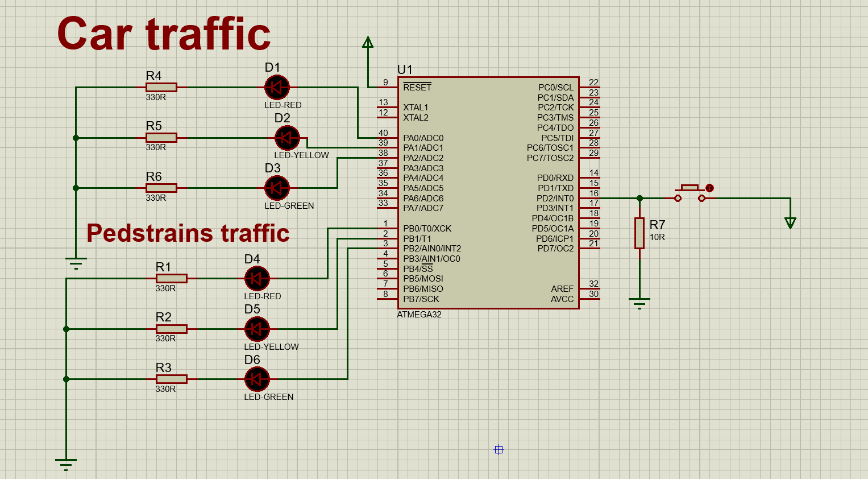
Task: Select resistor R7 labeled 10R
Action: (x=639, y=232)
